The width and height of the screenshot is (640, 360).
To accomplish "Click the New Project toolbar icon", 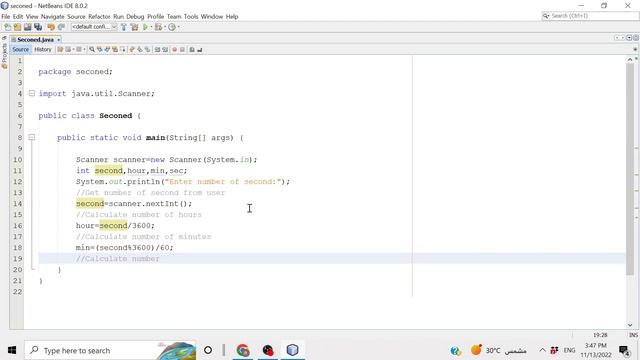I will (18, 27).
